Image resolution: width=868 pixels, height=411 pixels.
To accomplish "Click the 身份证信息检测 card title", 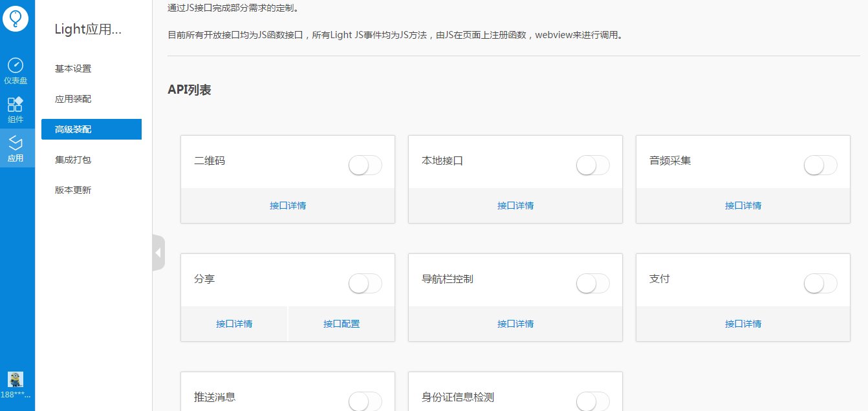I will pos(458,397).
